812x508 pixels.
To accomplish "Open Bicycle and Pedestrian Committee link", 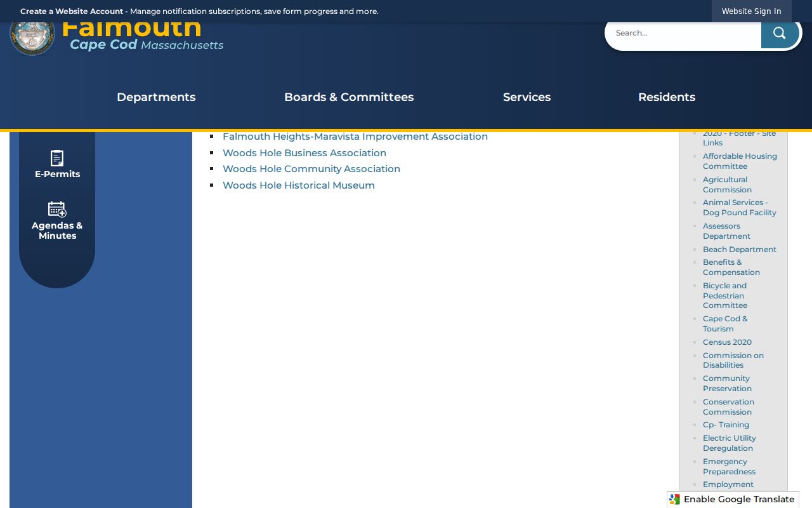I will tap(725, 296).
